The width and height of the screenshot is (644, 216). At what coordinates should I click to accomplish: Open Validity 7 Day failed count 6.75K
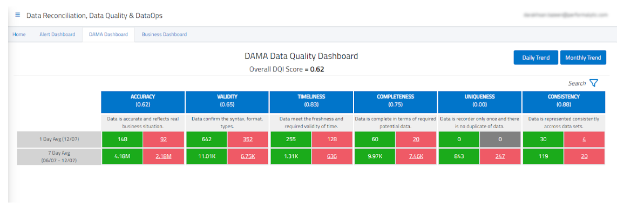pos(248,157)
